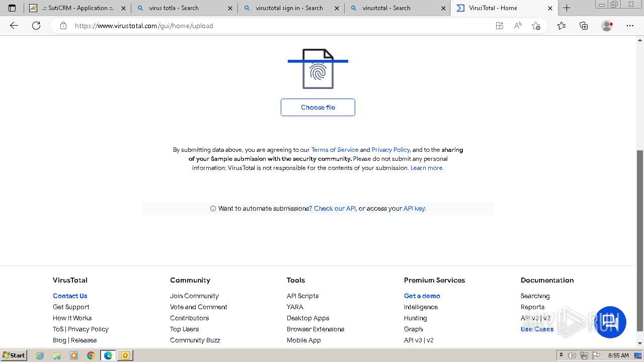Viewport: 644px width, 362px height.
Task: Switch to virustotal sign in Search tab
Action: [291, 8]
